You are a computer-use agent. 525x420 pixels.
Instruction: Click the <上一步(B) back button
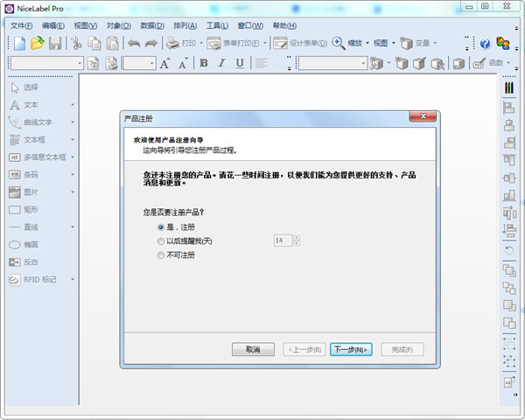coord(304,350)
